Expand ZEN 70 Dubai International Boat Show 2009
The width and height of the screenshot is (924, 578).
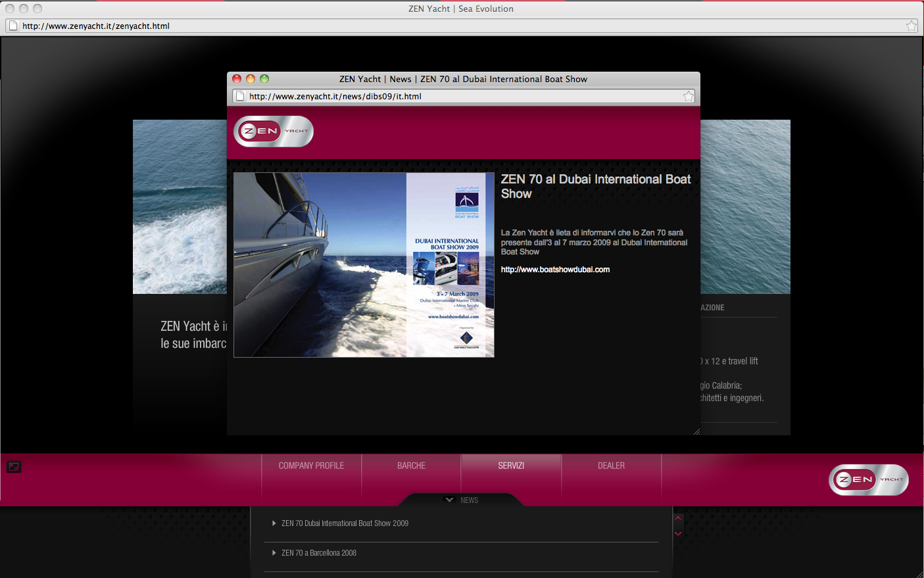[274, 523]
